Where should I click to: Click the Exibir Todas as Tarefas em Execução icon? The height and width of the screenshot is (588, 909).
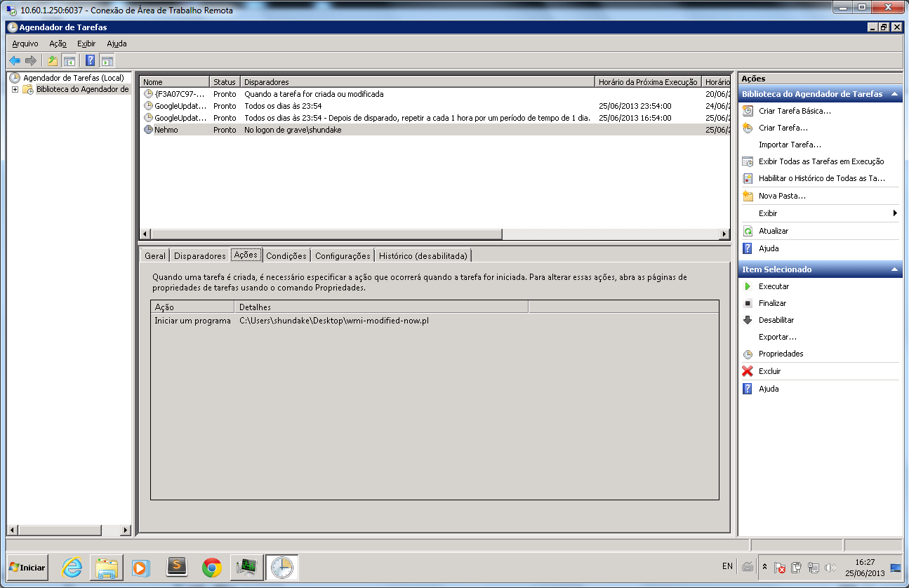click(748, 161)
